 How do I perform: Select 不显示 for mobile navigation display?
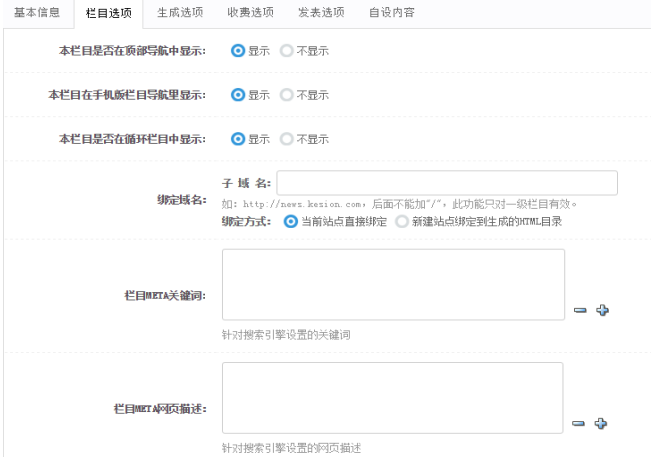[287, 95]
